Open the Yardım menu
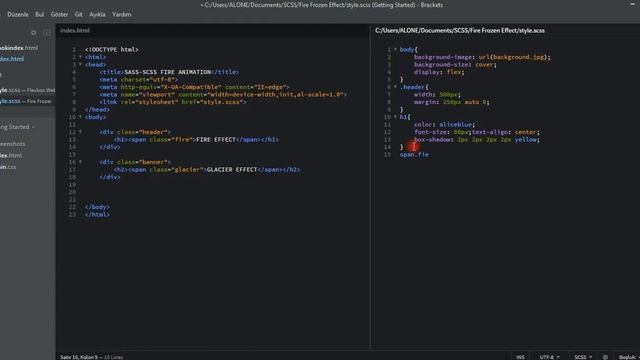 [122, 14]
